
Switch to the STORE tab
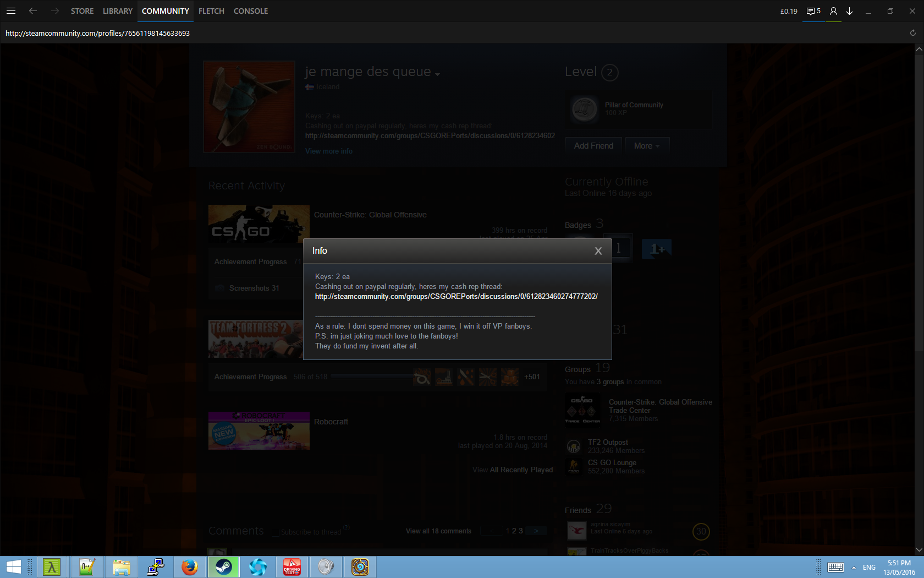click(82, 11)
